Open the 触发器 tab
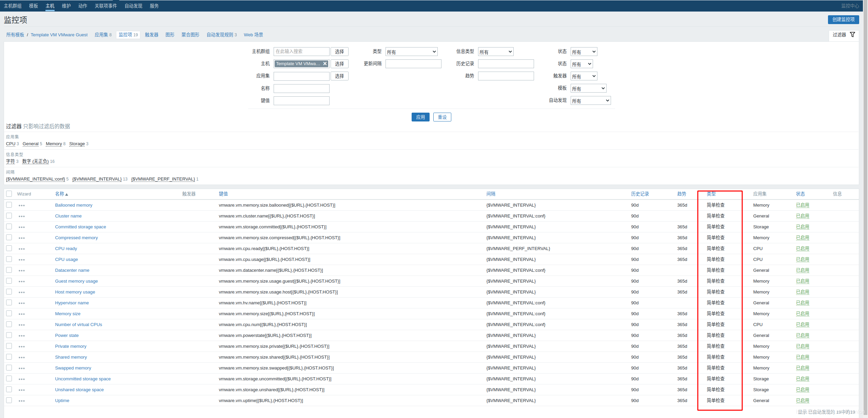The height and width of the screenshot is (418, 868). coord(152,35)
